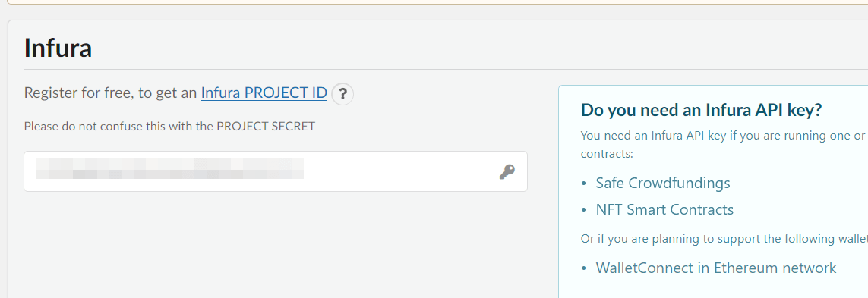868x298 pixels.
Task: Click empty area below Project ID field
Action: pyautogui.click(x=275, y=243)
